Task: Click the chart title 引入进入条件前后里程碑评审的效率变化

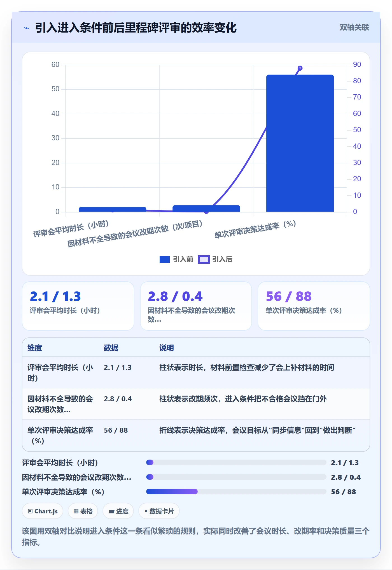Action: pyautogui.click(x=136, y=28)
